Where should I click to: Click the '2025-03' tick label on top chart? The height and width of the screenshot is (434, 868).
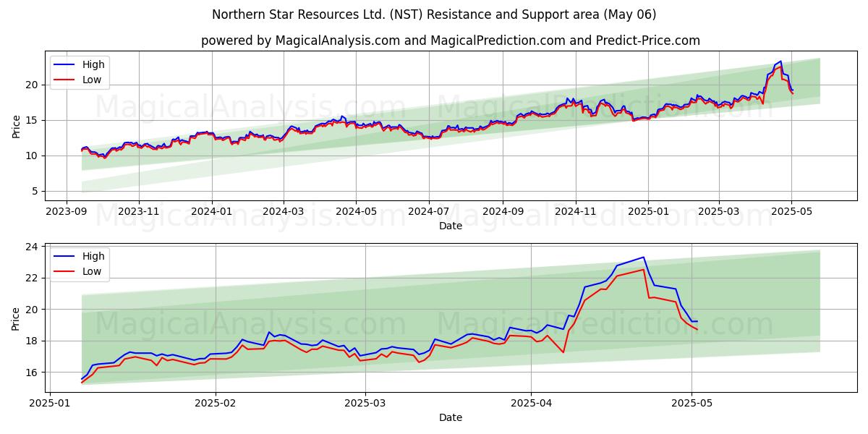718,211
